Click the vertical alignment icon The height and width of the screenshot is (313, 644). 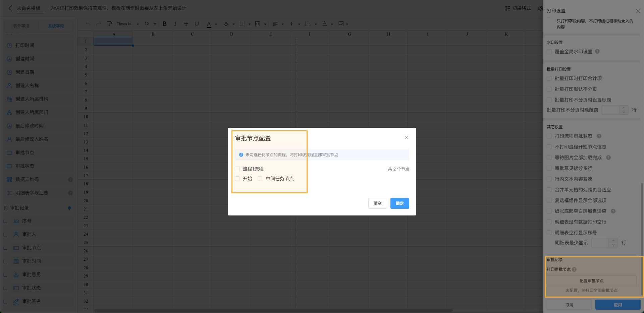(291, 24)
